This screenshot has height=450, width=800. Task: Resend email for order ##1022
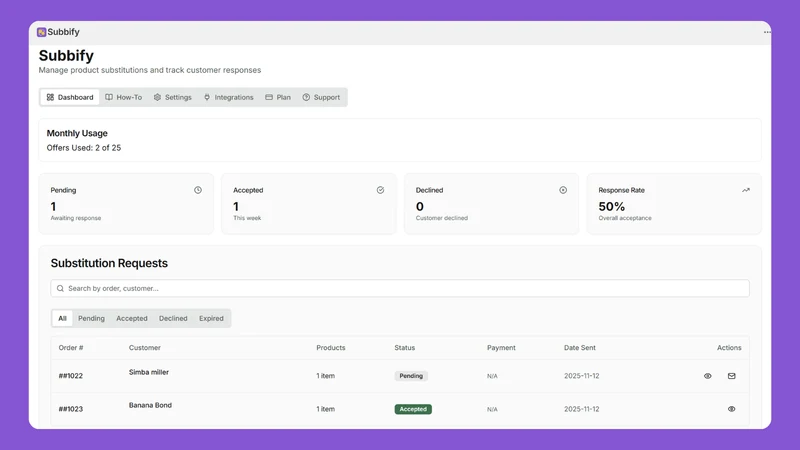pos(732,376)
